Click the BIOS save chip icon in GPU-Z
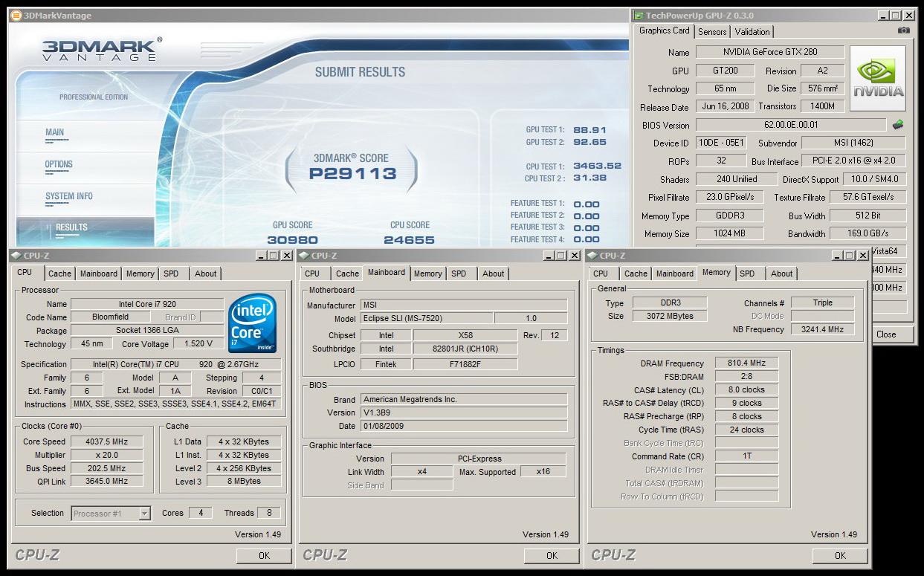The width and height of the screenshot is (924, 576). (x=898, y=125)
